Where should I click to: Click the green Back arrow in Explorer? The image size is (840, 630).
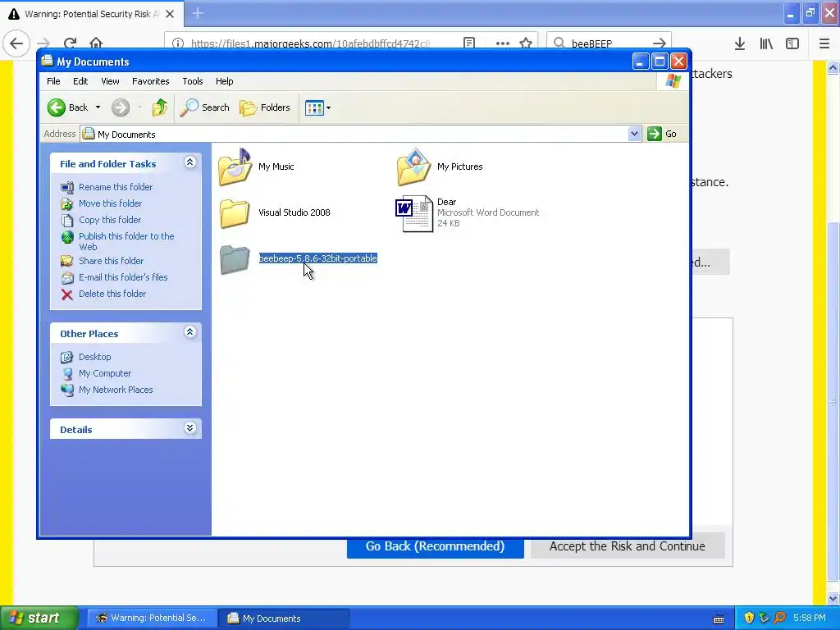56,107
